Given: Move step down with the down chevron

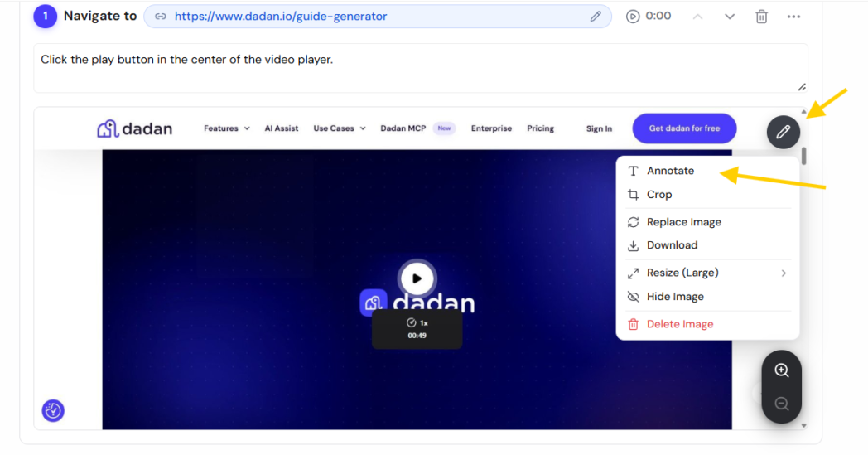Looking at the screenshot, I should 730,17.
